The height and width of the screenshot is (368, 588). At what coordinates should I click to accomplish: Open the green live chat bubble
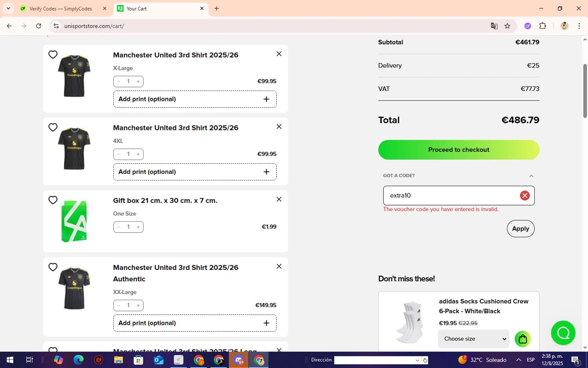point(563,333)
